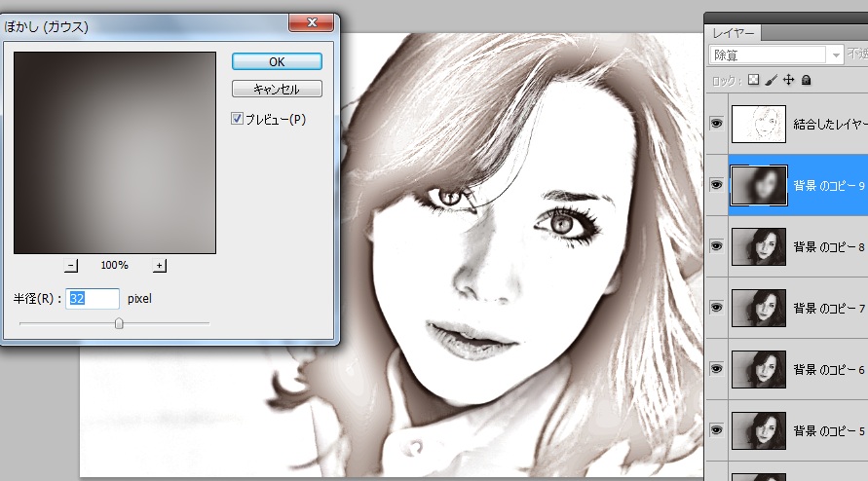Select the 背景 のコピー 8 layer thumbnail
This screenshot has height=481, width=868.
(759, 247)
